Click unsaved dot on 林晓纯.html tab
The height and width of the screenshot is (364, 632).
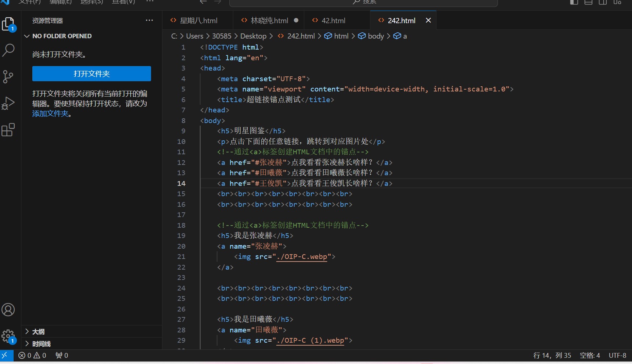[x=296, y=21]
